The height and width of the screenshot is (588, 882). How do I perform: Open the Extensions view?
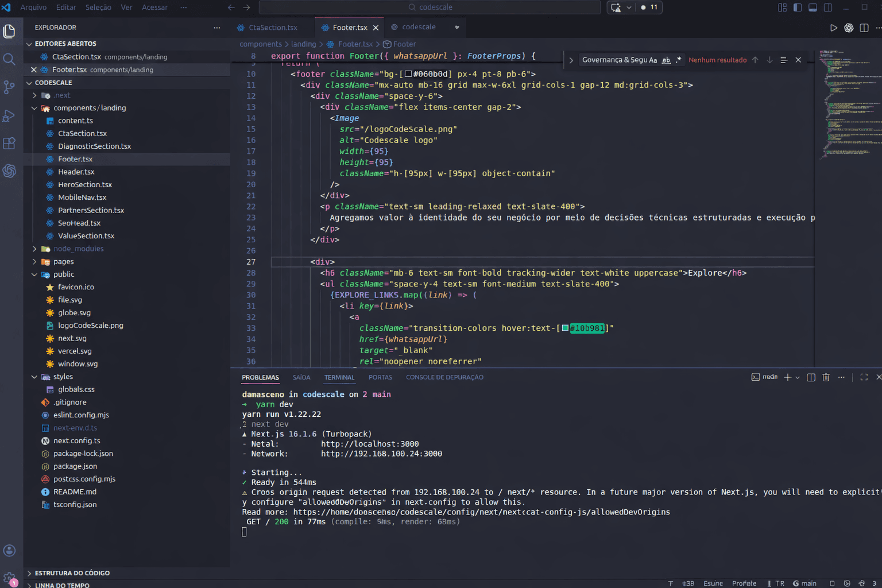[x=9, y=143]
